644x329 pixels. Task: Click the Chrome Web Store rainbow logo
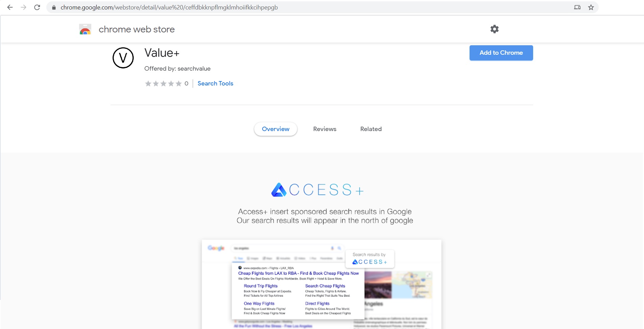pyautogui.click(x=85, y=29)
